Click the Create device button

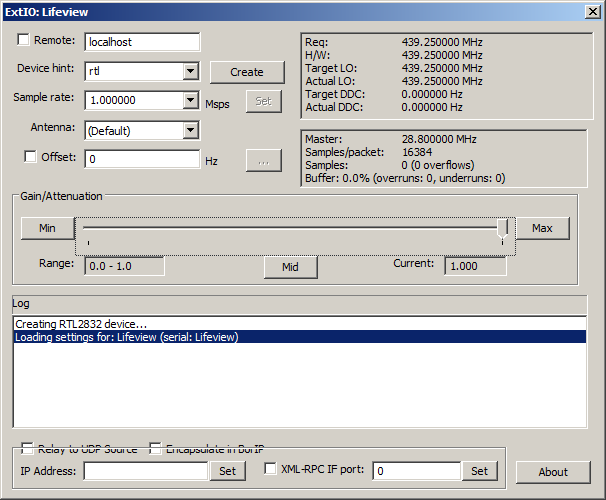[x=246, y=72]
